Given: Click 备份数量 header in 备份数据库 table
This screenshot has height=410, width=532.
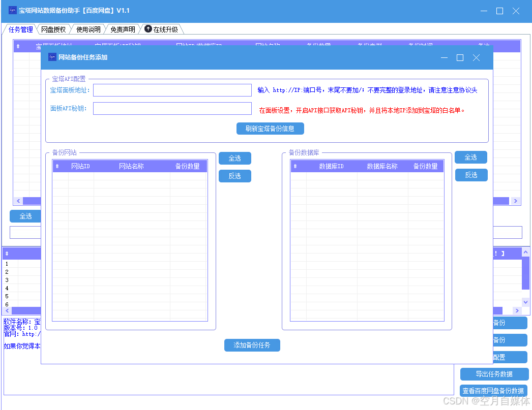Looking at the screenshot, I should pos(426,166).
